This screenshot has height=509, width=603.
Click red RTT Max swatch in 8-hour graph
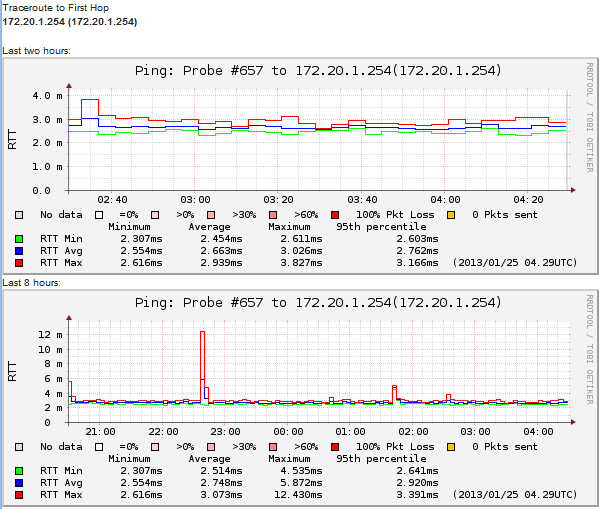(x=19, y=495)
